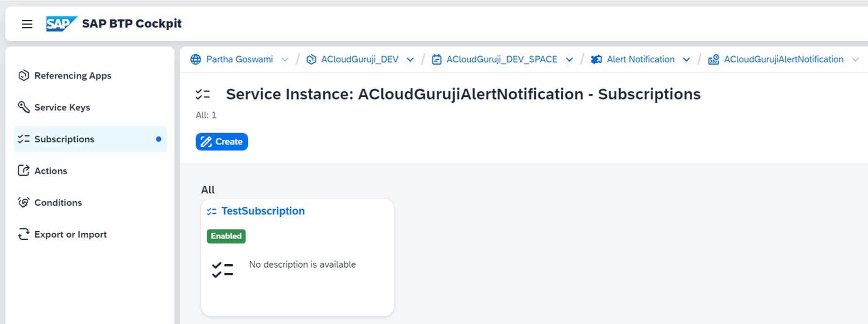Navigate to Export or Import
The height and width of the screenshot is (324, 868).
click(71, 234)
